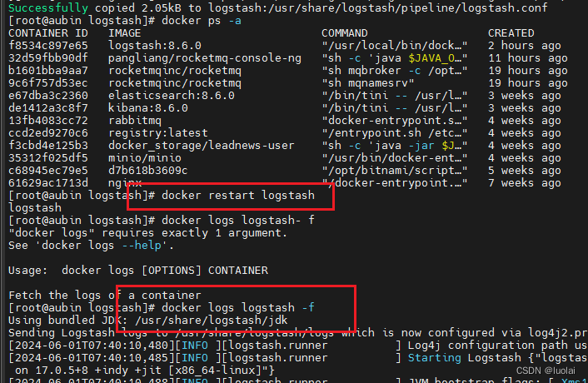588x383 pixels.
Task: Click the "--help" option text
Action: pyautogui.click(x=142, y=246)
